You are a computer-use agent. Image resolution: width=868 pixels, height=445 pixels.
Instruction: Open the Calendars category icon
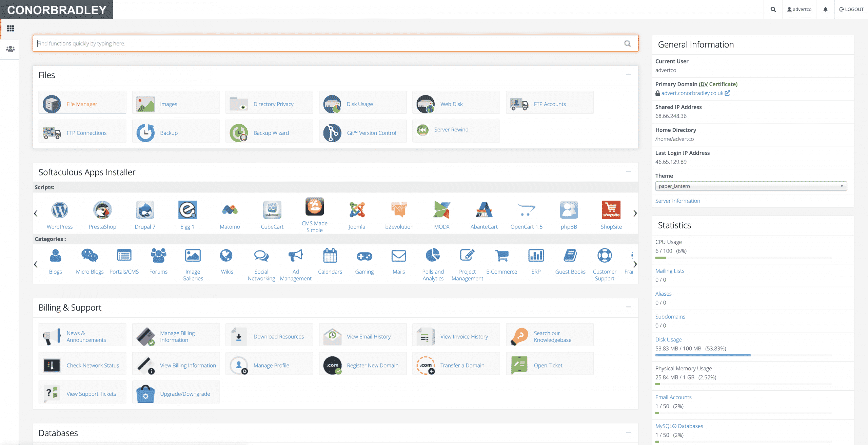click(x=330, y=256)
